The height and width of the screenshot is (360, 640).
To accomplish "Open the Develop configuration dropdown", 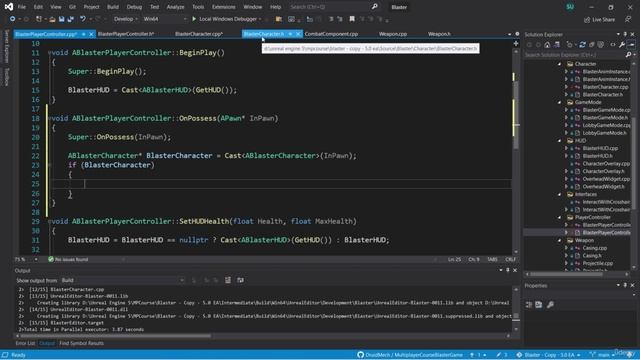I will 125,19.
